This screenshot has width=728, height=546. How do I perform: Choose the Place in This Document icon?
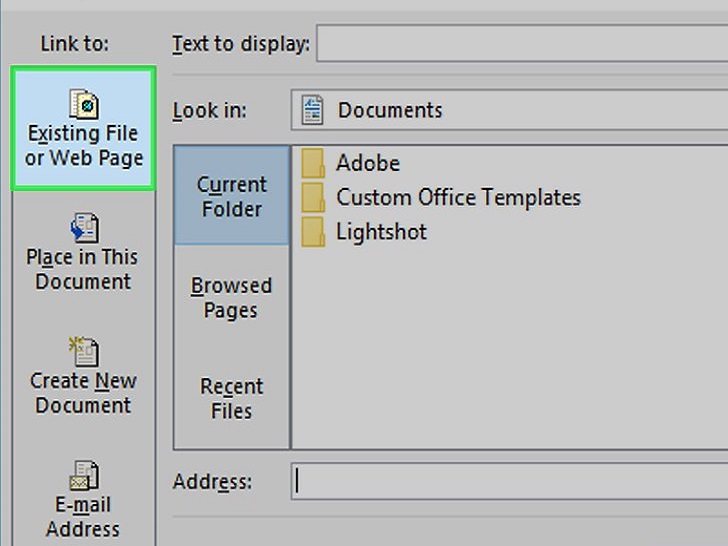(84, 228)
